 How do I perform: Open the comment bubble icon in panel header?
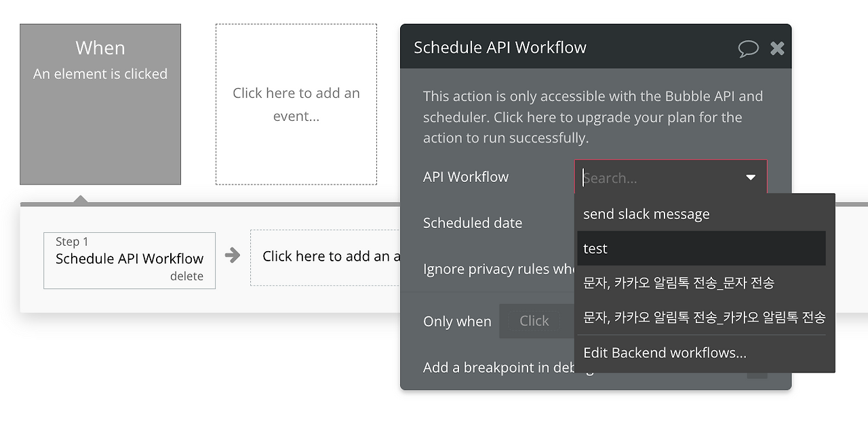[748, 48]
